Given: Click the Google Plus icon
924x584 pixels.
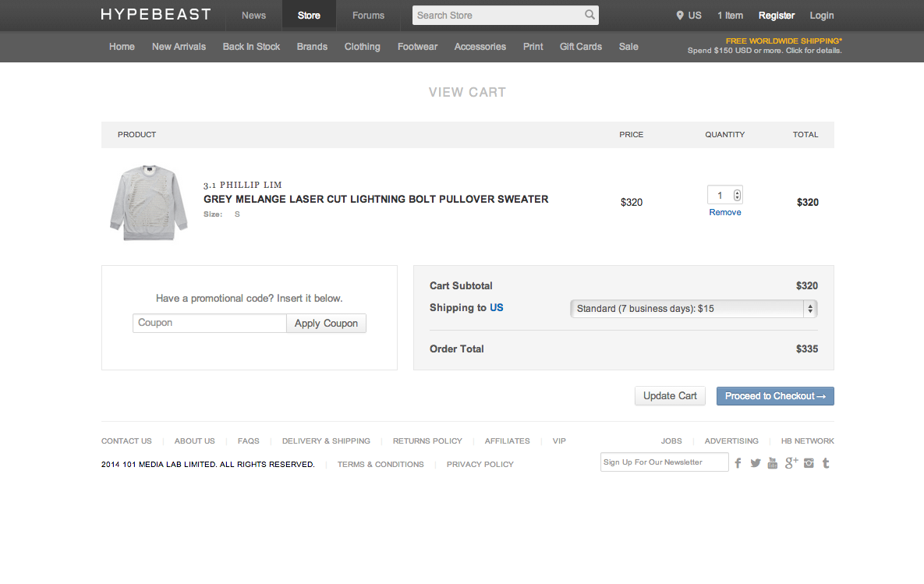Looking at the screenshot, I should 791,463.
